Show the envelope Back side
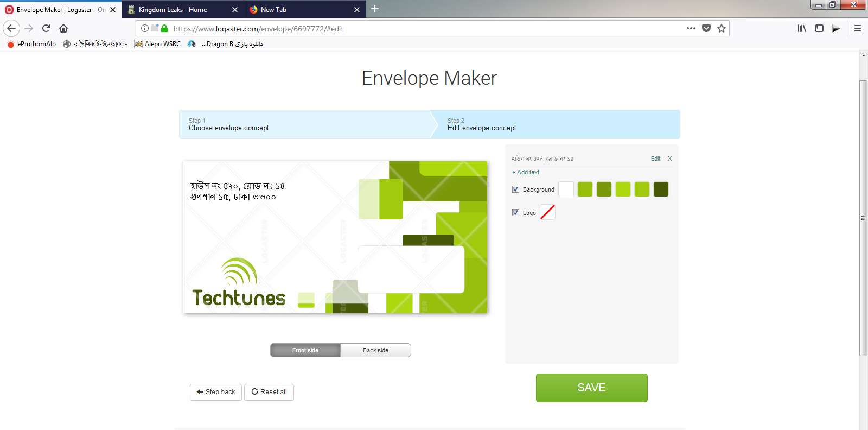868x430 pixels. 375,350
